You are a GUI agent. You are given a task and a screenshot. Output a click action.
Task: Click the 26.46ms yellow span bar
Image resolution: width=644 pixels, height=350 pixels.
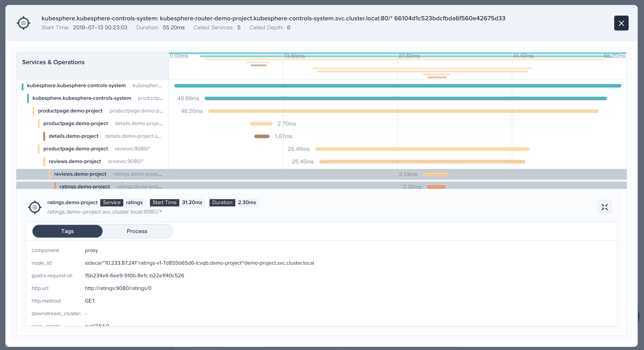(422, 149)
